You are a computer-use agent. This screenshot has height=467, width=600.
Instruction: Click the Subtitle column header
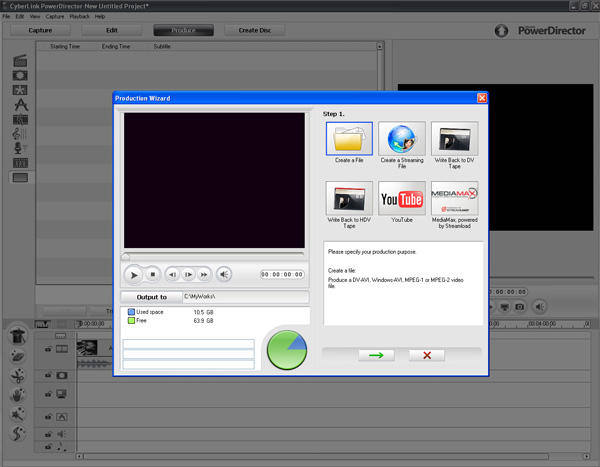[x=162, y=46]
